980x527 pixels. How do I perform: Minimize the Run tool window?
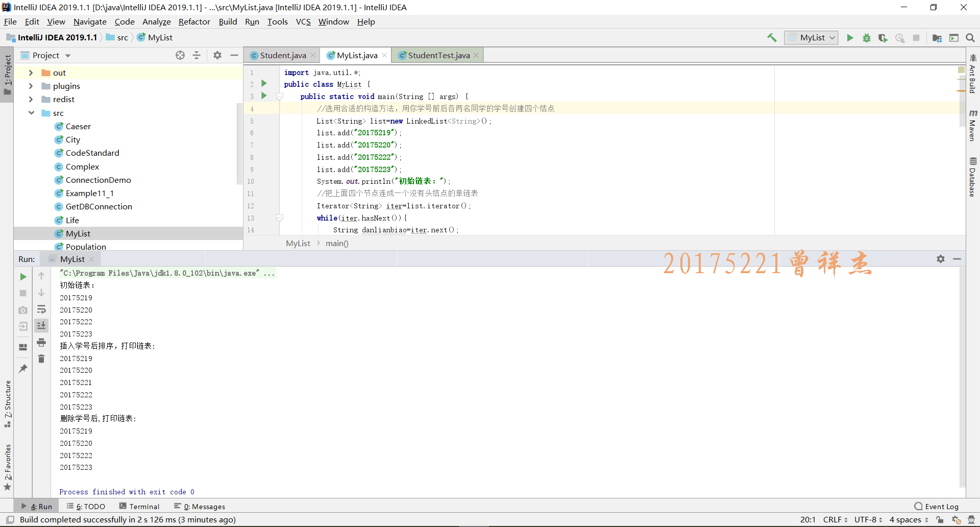[957, 259]
